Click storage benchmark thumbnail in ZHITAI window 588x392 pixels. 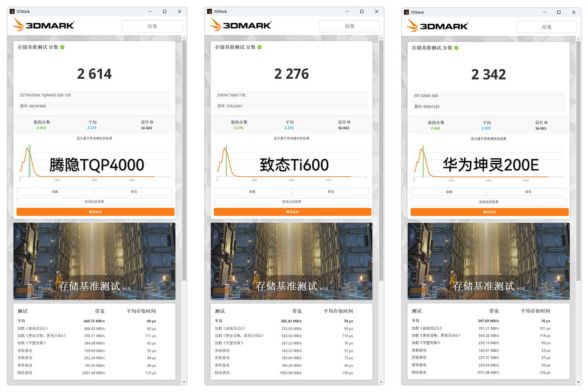292,261
